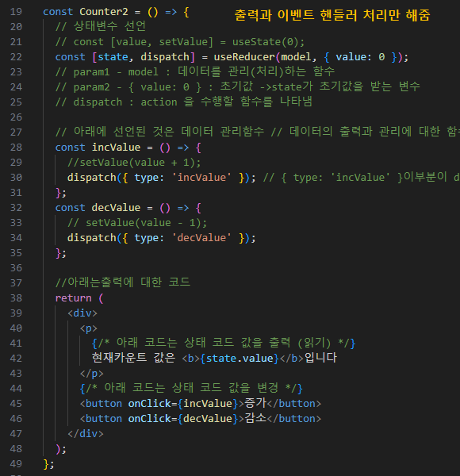The width and height of the screenshot is (460, 476).
Task: Click the return keyword on line 38
Action: (74, 298)
